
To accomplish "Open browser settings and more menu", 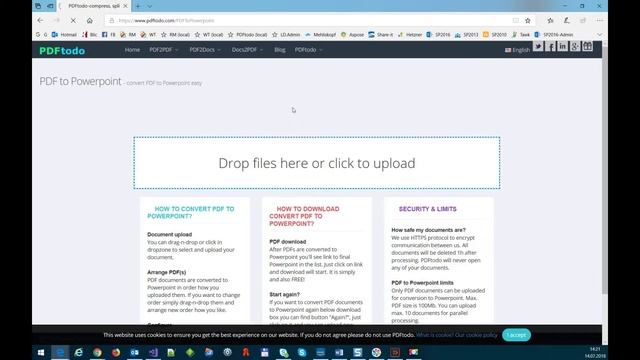I will (599, 20).
